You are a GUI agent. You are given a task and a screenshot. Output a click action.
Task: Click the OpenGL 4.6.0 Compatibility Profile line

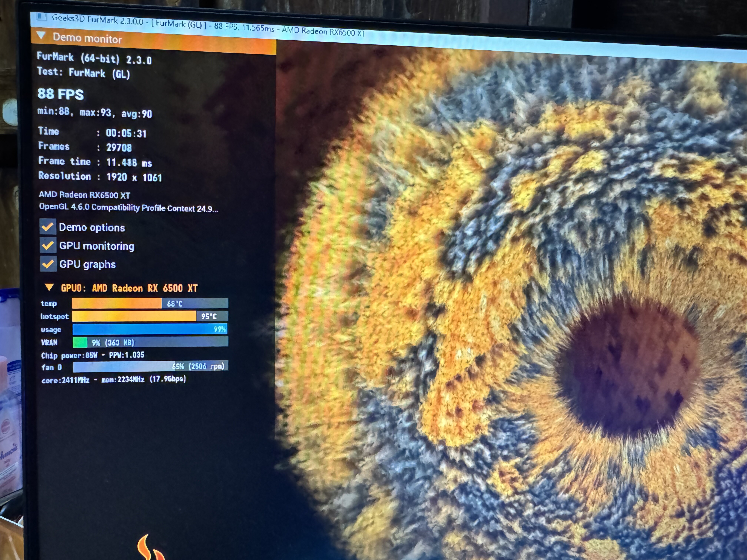[129, 208]
